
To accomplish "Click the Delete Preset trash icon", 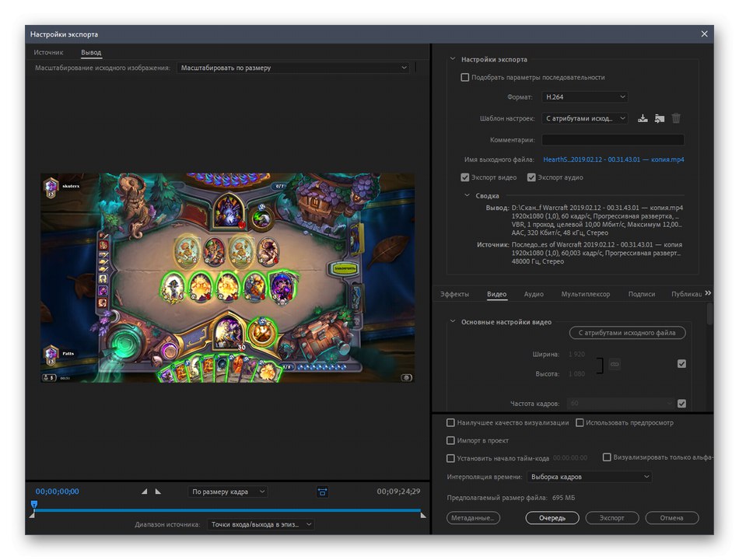I will [676, 118].
